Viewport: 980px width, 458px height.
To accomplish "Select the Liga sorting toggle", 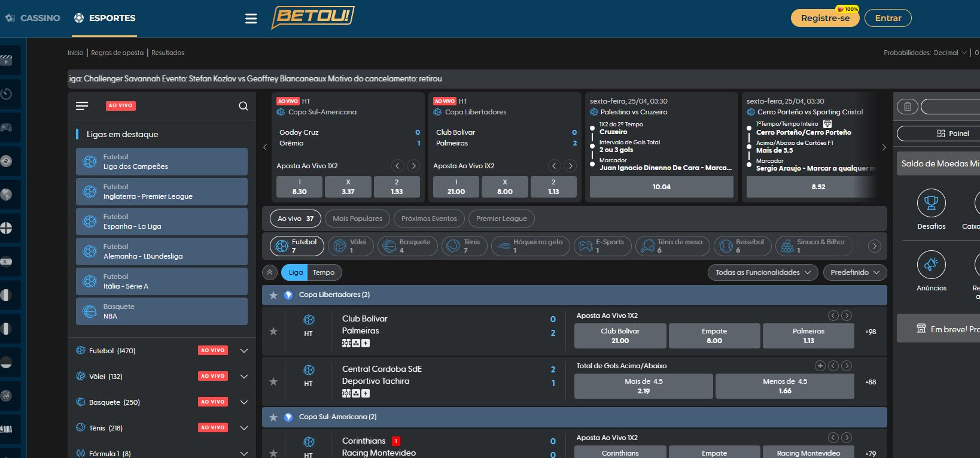I will pos(296,272).
